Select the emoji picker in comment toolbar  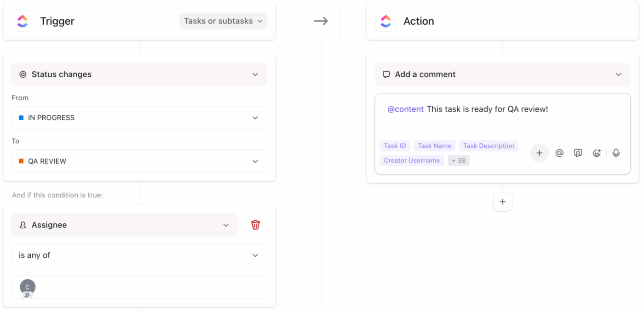pos(597,153)
